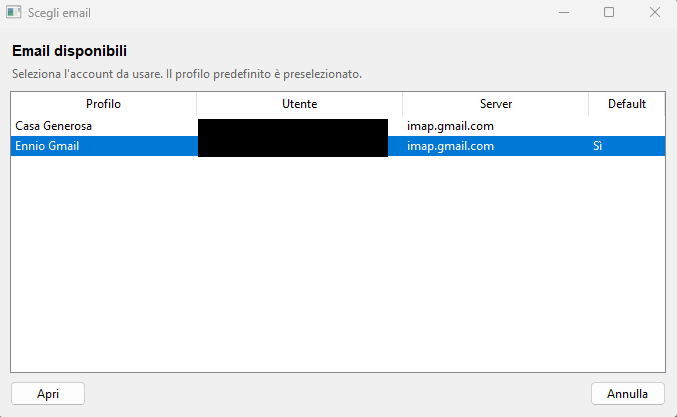Screen dimensions: 677x417
Task: Sort by the Utente column header
Action: click(x=299, y=104)
